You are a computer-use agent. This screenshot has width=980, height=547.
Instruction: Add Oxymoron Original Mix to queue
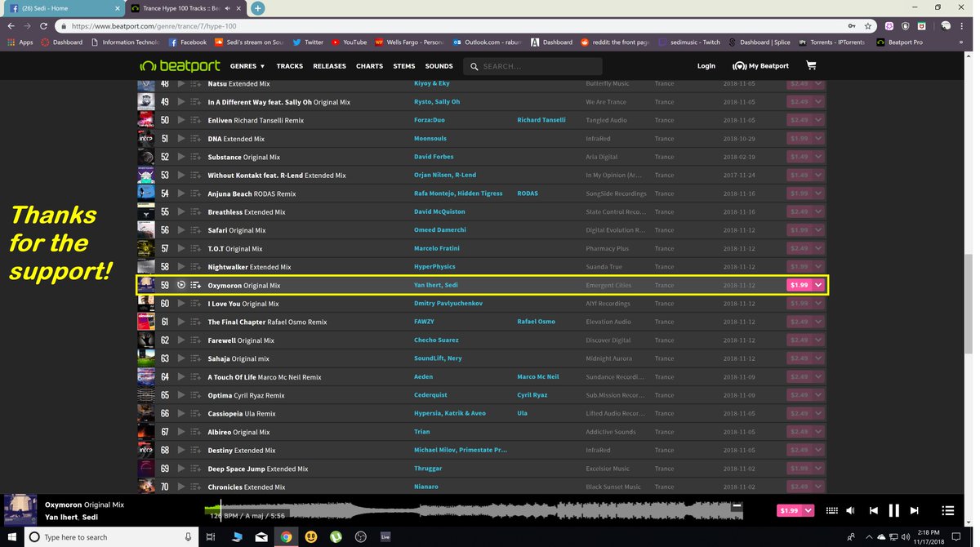click(196, 286)
